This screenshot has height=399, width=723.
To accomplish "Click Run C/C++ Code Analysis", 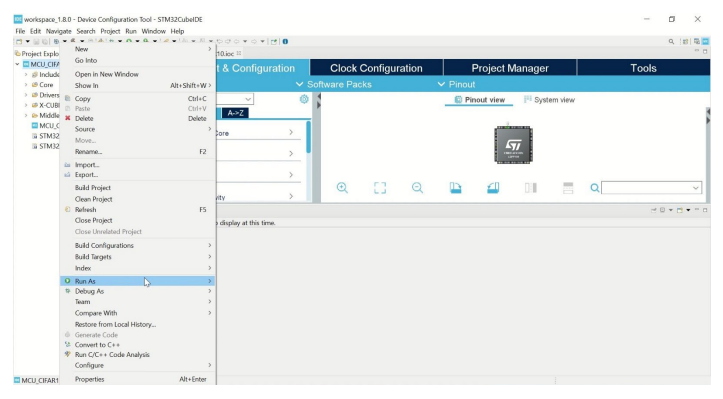I will tap(138, 354).
